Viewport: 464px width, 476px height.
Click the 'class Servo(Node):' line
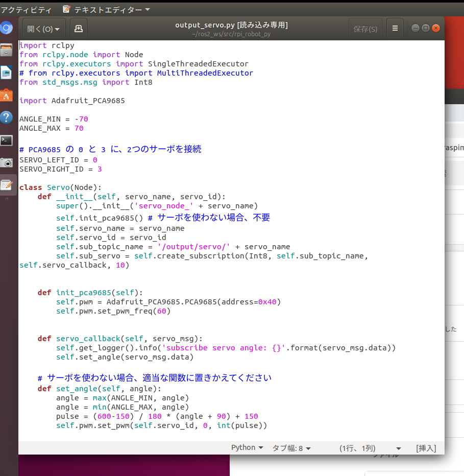pyautogui.click(x=60, y=187)
